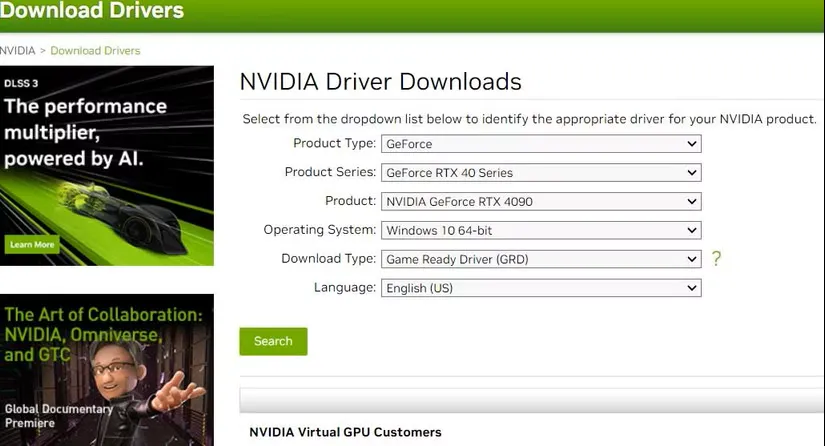Click the Download Drivers breadcrumb link
The image size is (825, 446).
[x=95, y=50]
